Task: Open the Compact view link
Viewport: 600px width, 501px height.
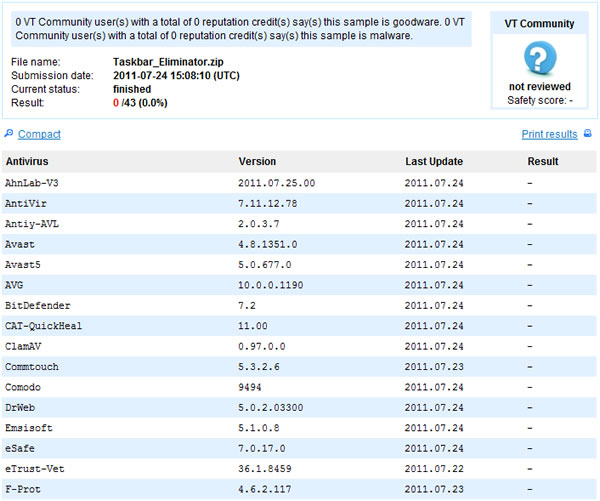Action: click(39, 134)
